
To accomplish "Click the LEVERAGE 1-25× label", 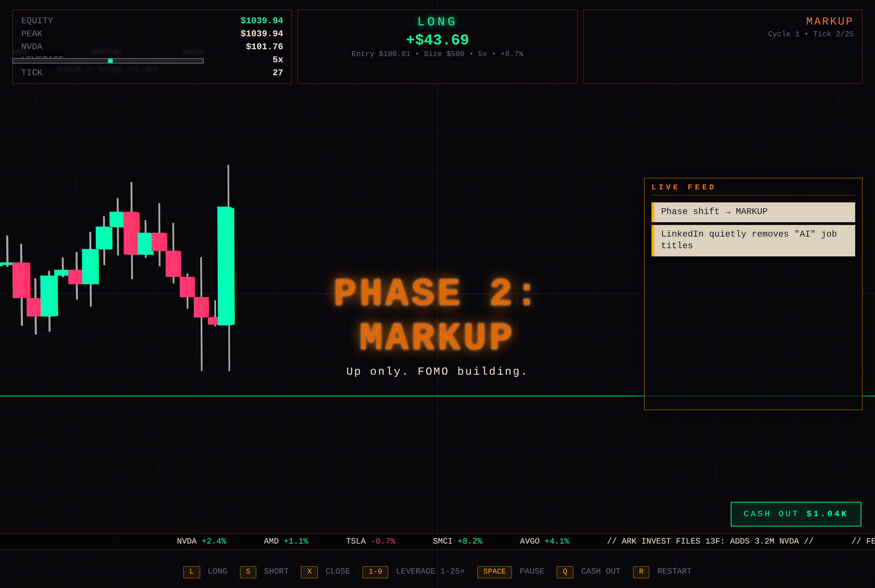I will click(430, 572).
